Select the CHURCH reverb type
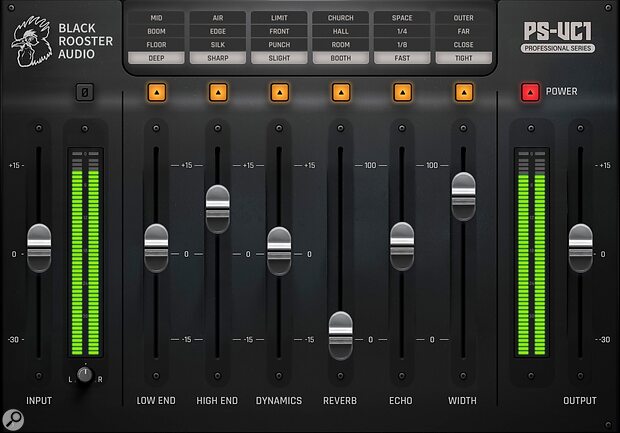The image size is (620, 433). pos(341,18)
